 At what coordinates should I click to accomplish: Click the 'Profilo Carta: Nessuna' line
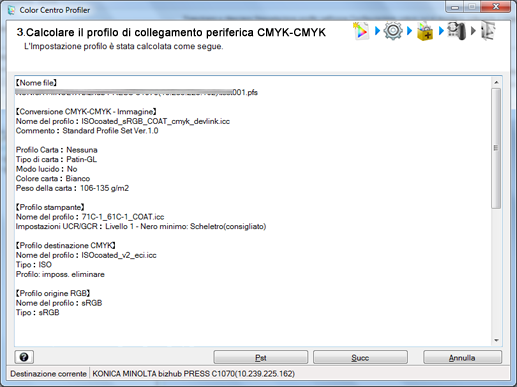57,150
